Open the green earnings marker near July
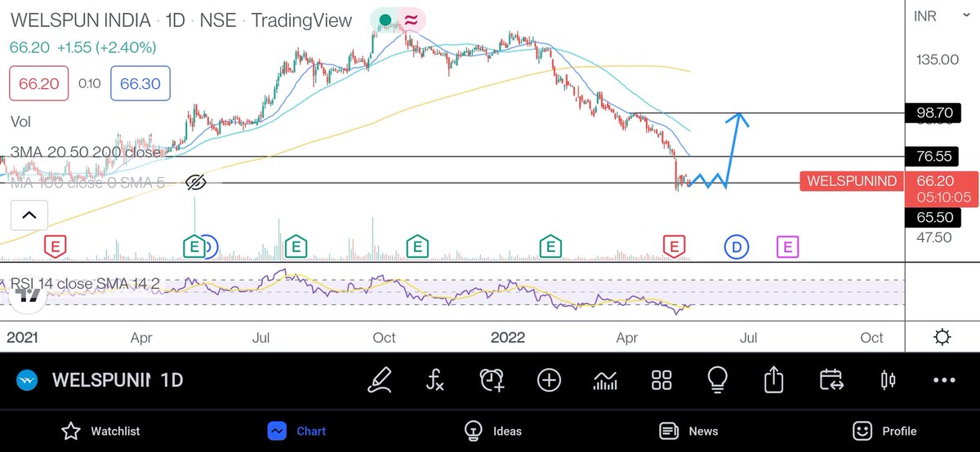 point(296,246)
